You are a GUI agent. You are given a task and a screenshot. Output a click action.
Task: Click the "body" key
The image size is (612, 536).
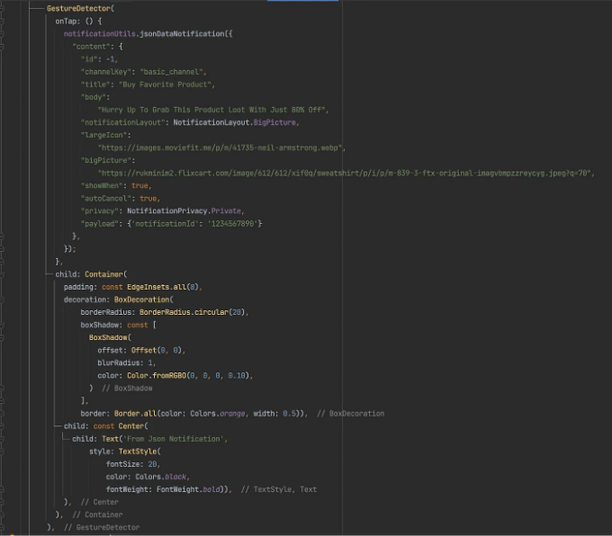click(x=93, y=97)
